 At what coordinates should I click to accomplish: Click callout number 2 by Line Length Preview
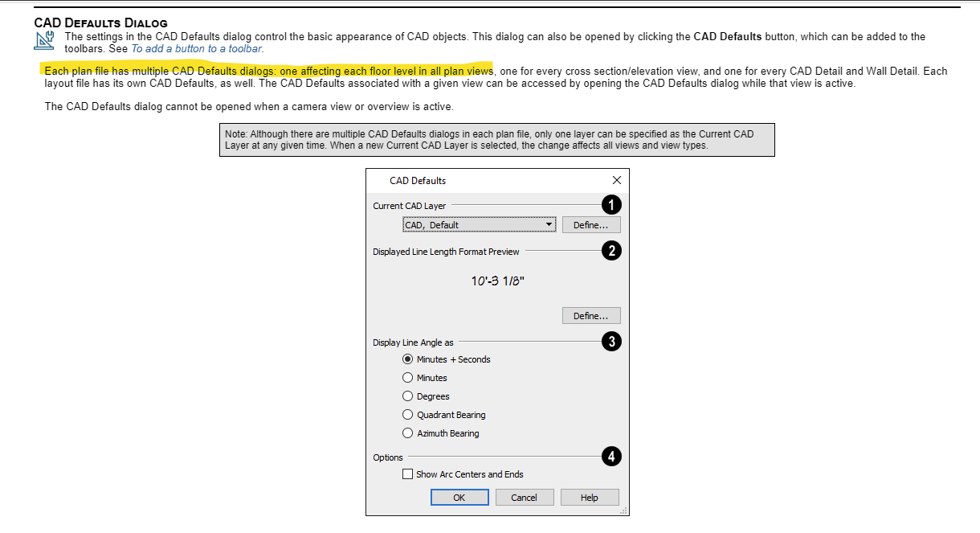tap(611, 251)
